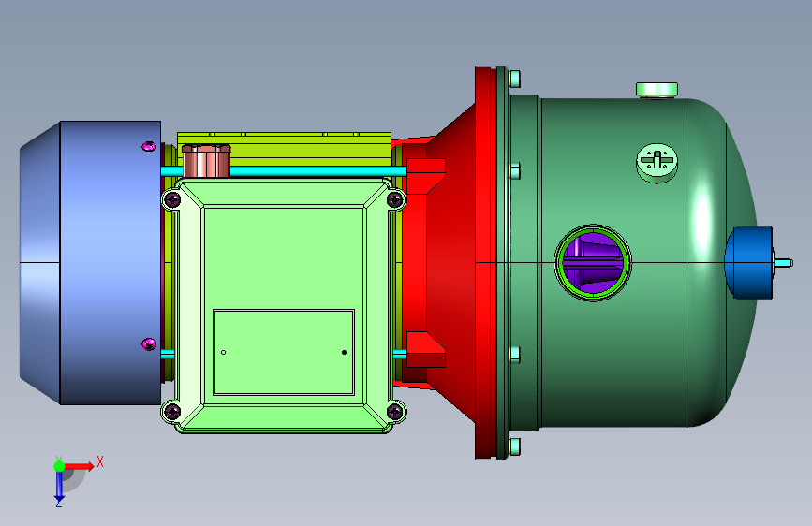The image size is (812, 526).
Task: Select the purple inlet port opening
Action: click(x=593, y=263)
